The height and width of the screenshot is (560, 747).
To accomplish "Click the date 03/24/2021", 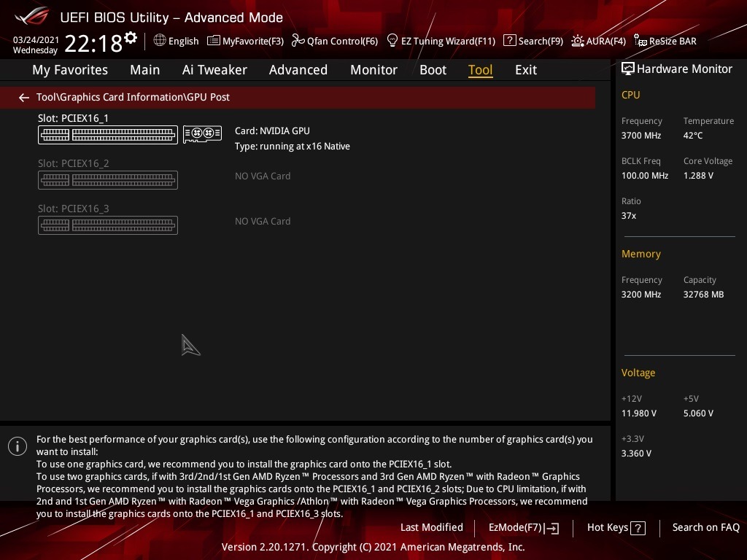I will (36, 39).
